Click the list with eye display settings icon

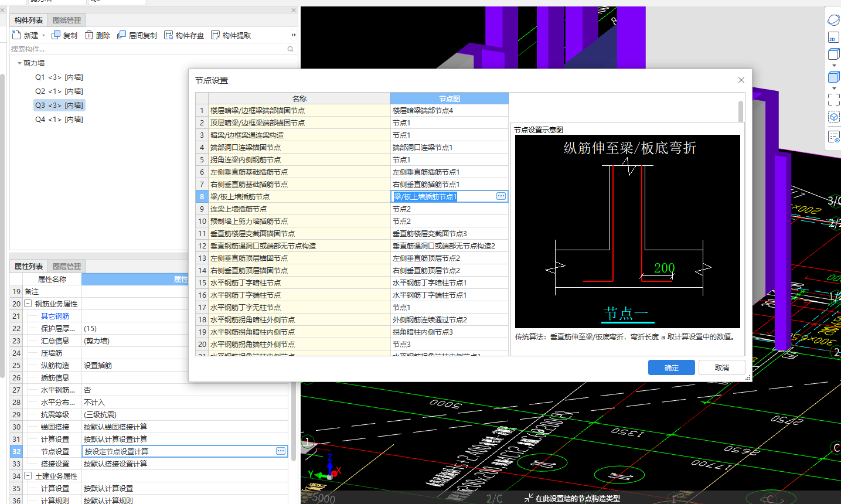click(833, 137)
